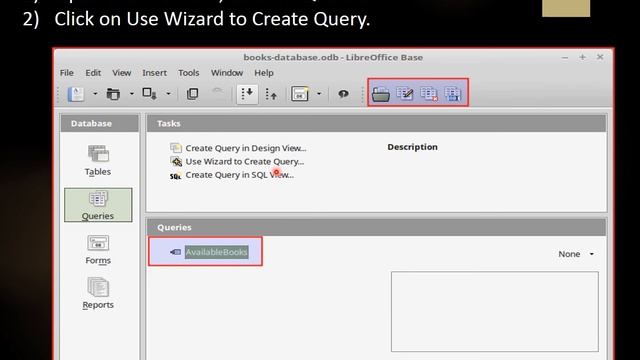Click the Copy toolbar icon
Viewport: 640px width, 360px height.
click(x=192, y=94)
